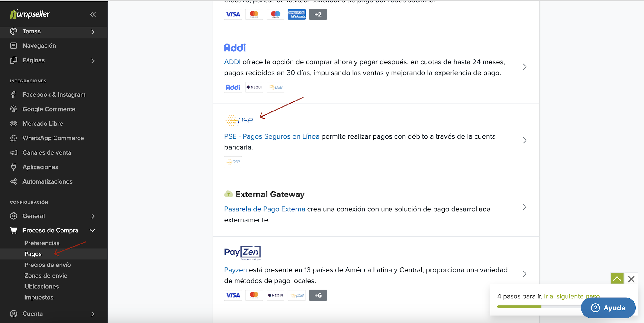This screenshot has width=644, height=323.
Task: Collapse the sidebar with double-chevron icon
Action: [93, 15]
